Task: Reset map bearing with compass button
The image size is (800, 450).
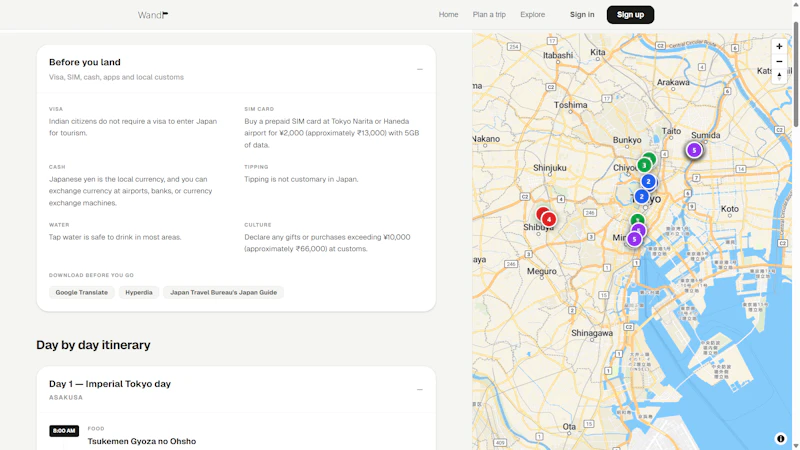Action: click(779, 76)
